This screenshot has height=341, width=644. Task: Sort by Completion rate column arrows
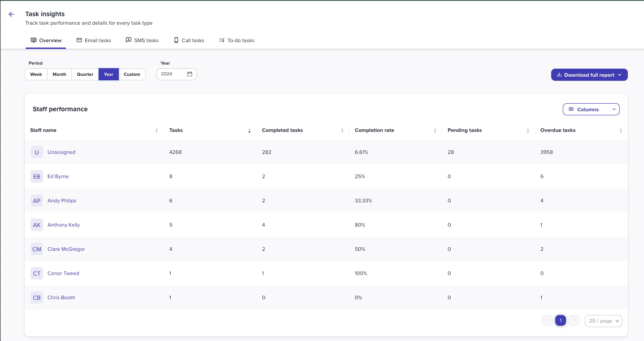click(x=435, y=131)
